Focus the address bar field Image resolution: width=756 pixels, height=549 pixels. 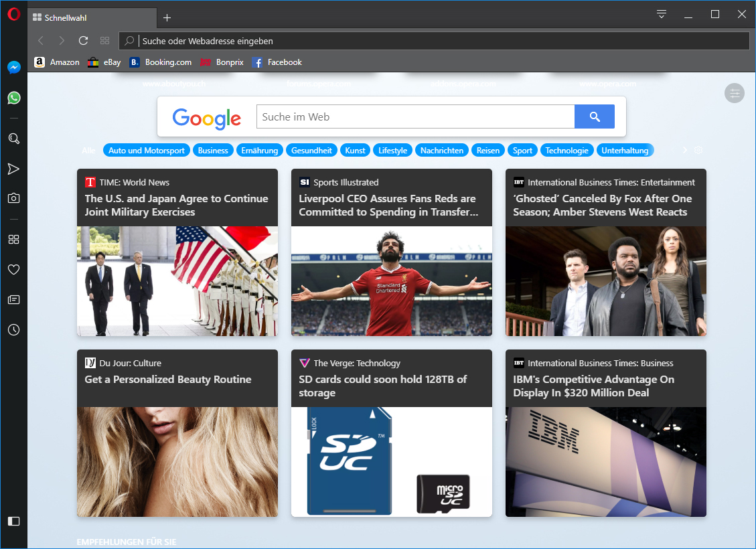[x=434, y=41]
